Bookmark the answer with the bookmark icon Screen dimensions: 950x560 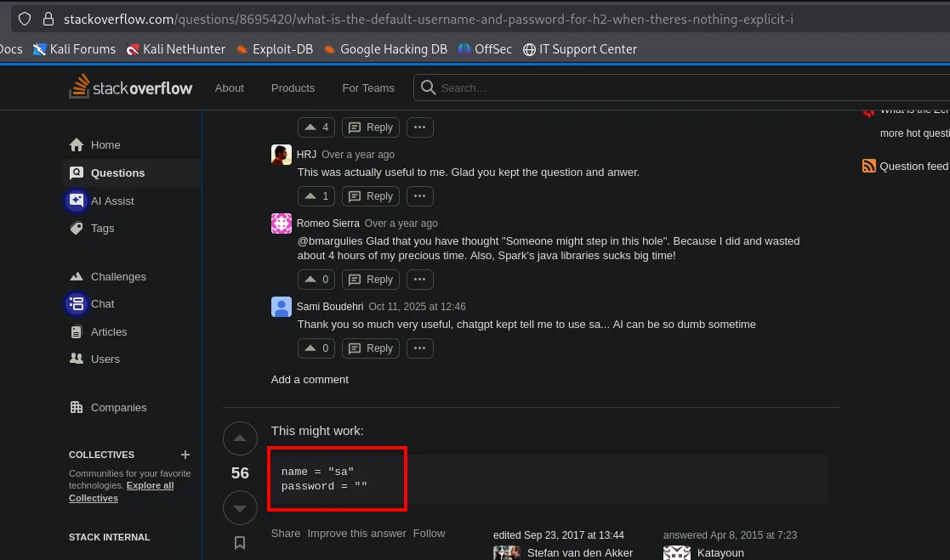(240, 543)
